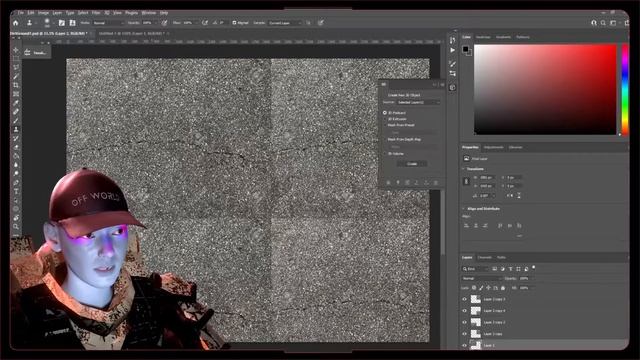Filter layers by adjustment layer icon
The image size is (640, 360).
[x=502, y=269]
